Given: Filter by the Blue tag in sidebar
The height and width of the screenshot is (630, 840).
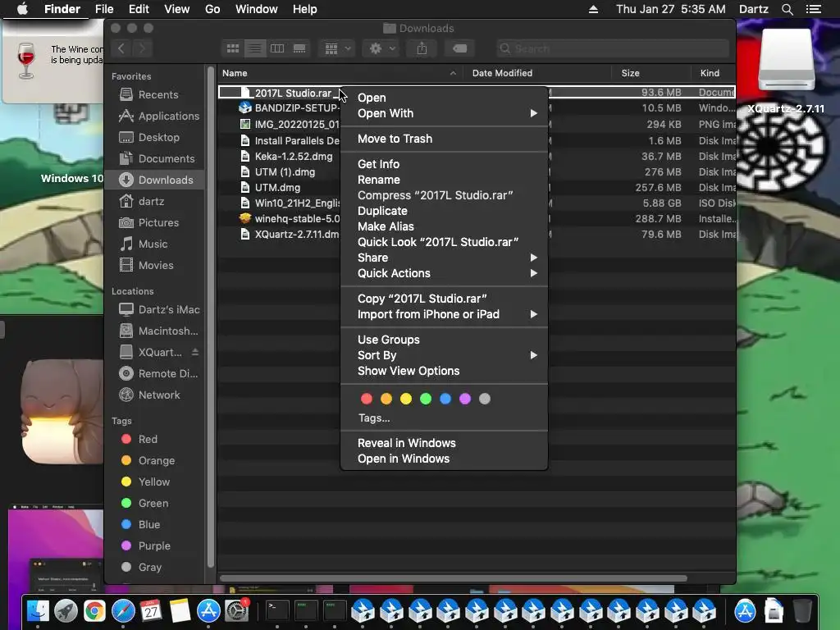Looking at the screenshot, I should tap(155, 524).
